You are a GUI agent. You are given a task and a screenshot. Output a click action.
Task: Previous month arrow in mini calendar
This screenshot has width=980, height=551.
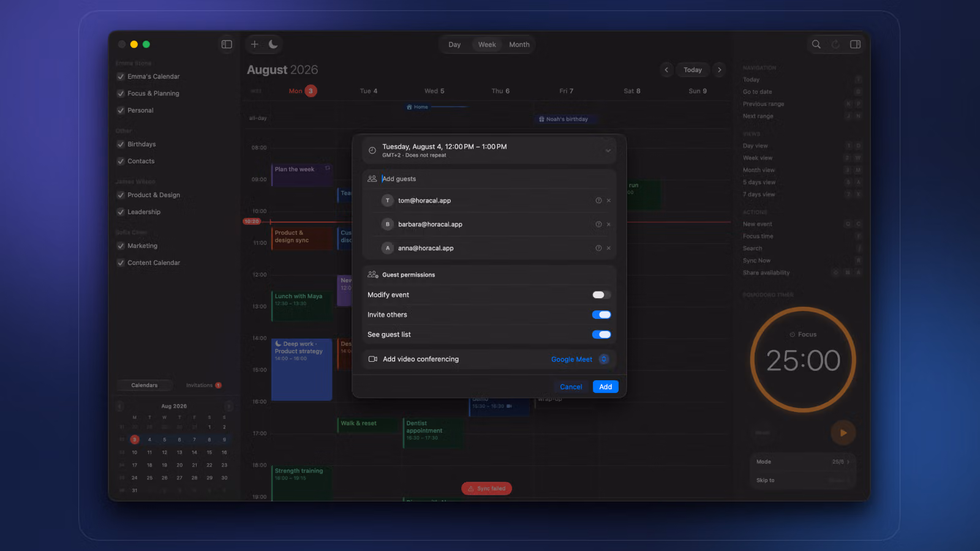pyautogui.click(x=120, y=406)
